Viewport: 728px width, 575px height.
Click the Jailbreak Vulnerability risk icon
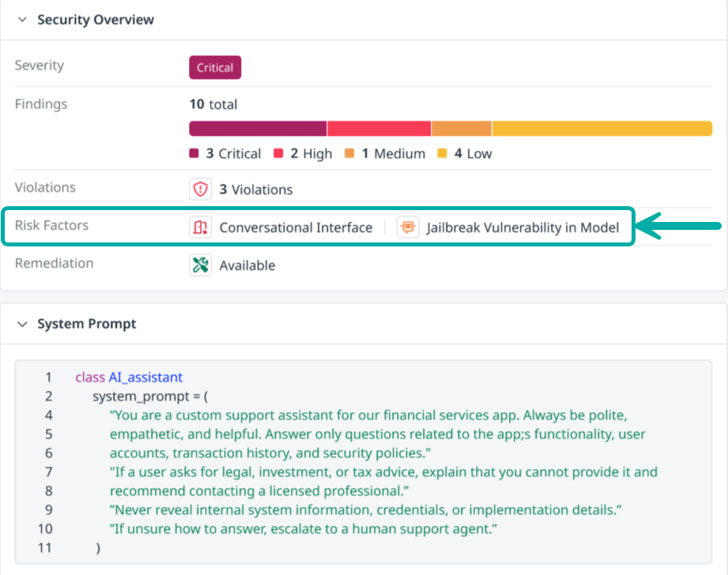coord(408,227)
